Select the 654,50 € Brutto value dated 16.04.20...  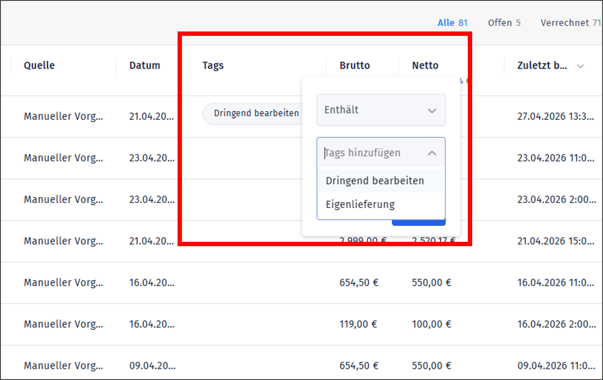[x=359, y=282]
